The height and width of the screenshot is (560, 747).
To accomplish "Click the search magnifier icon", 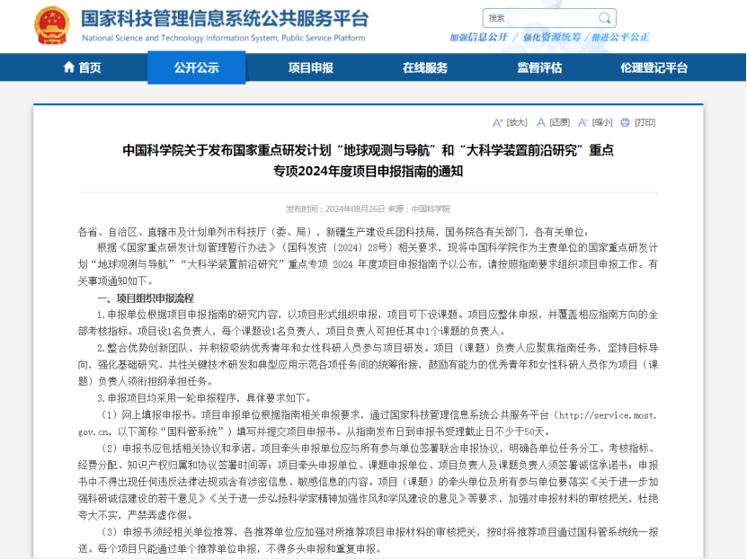I will (605, 18).
